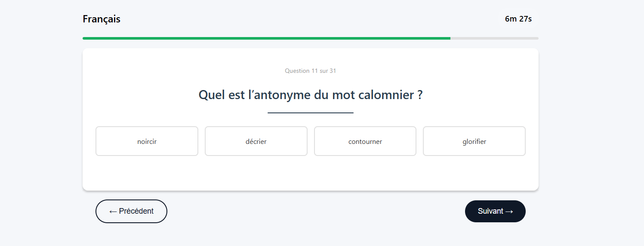Click the right arrow icon in Suivant
Screen dimensions: 644x246
click(x=509, y=211)
